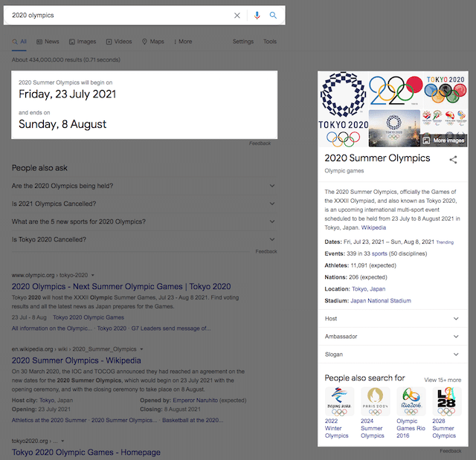Click '2028 Summer Olympics' text link
The width and height of the screenshot is (476, 460).
click(444, 428)
